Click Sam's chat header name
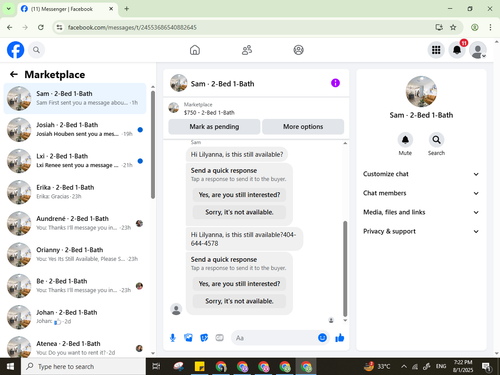Screen dimensions: 500x375 click(x=222, y=84)
